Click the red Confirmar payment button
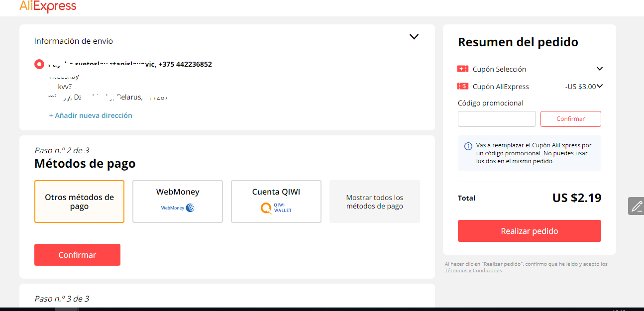Screen dimensions: 644x311 [77, 255]
